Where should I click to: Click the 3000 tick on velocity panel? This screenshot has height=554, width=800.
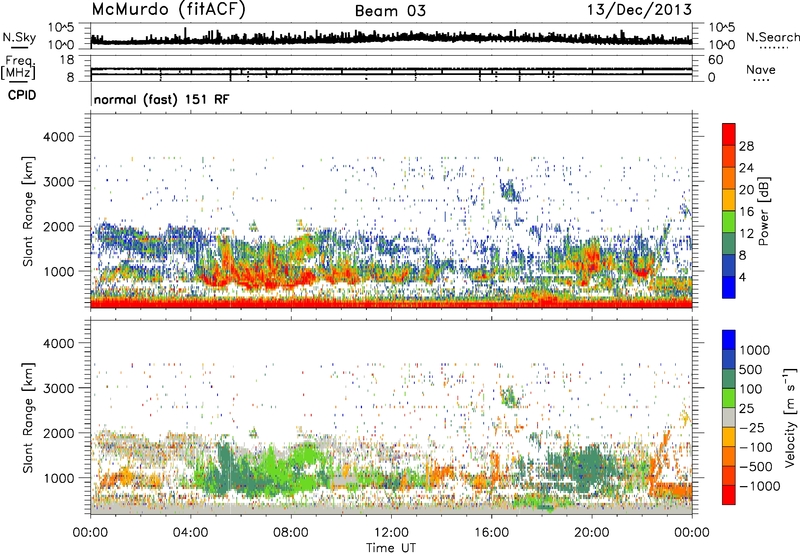coord(61,388)
